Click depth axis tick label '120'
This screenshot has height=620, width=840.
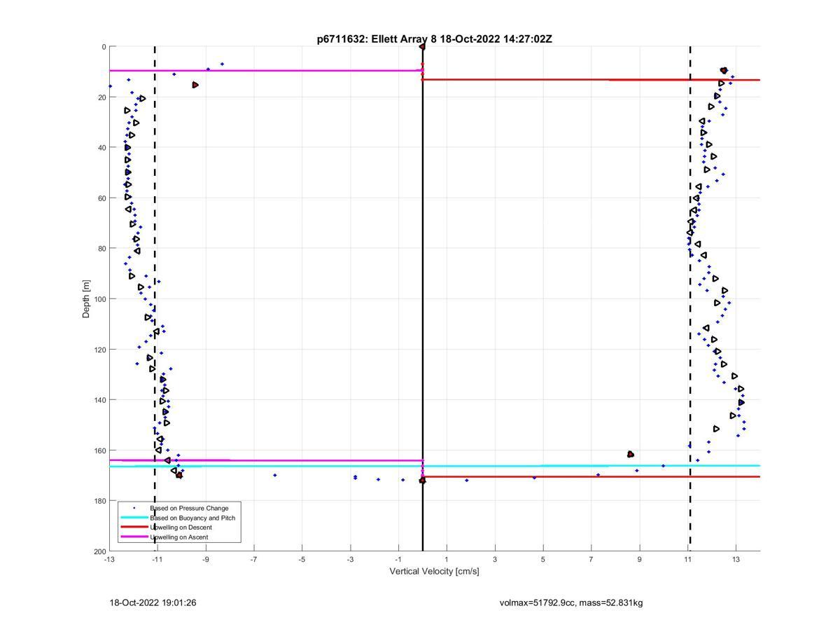click(99, 350)
